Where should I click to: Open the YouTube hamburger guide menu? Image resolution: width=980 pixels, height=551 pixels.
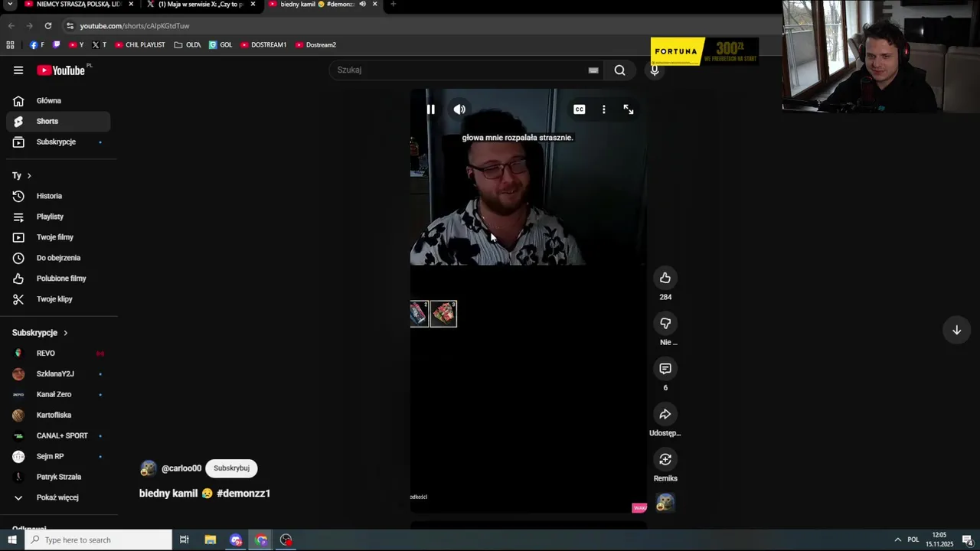coord(18,70)
